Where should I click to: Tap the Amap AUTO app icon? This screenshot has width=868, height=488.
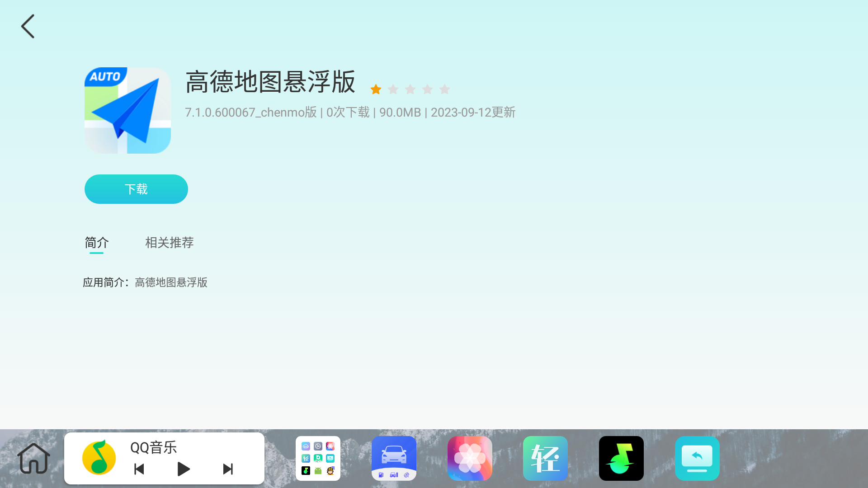127,111
